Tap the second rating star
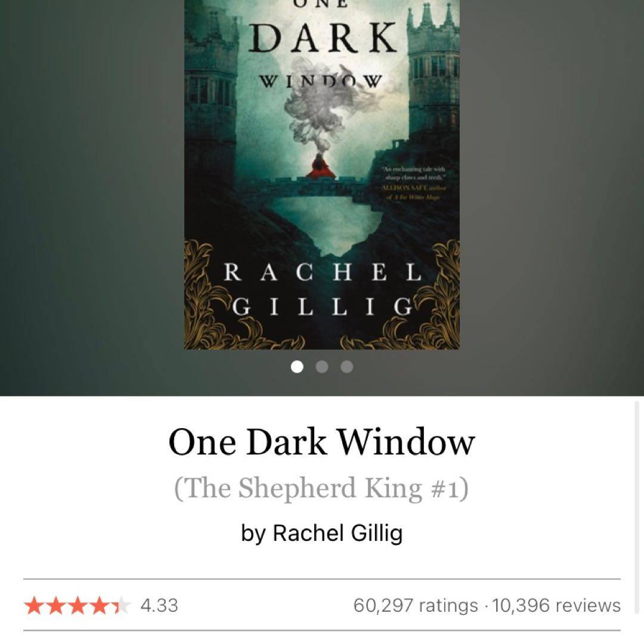 [x=55, y=606]
